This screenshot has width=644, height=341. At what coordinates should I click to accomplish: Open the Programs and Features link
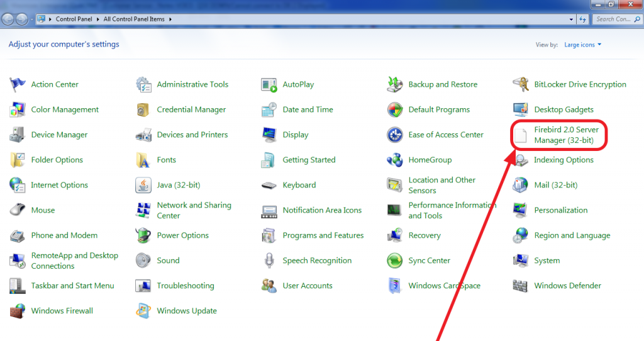[x=323, y=235]
